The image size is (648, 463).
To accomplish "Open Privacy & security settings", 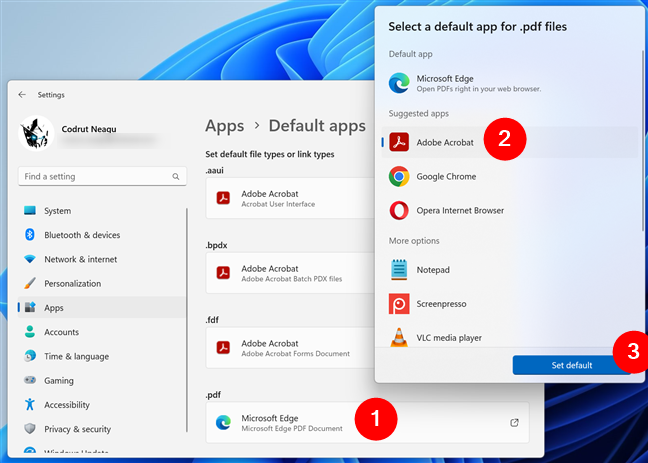I will (102, 429).
